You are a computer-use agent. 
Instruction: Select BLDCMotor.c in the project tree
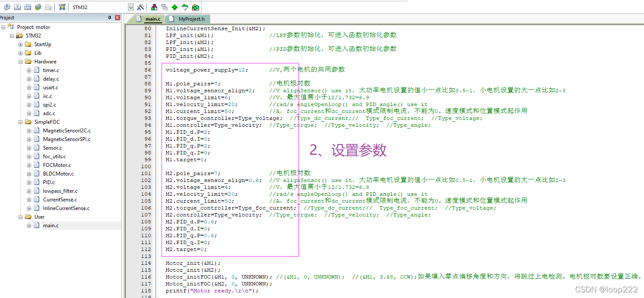[x=58, y=174]
